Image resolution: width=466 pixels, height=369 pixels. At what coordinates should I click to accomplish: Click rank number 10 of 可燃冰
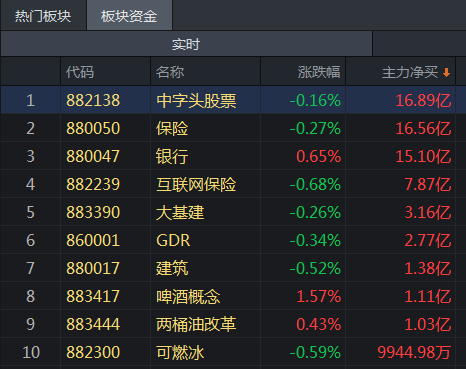31,352
